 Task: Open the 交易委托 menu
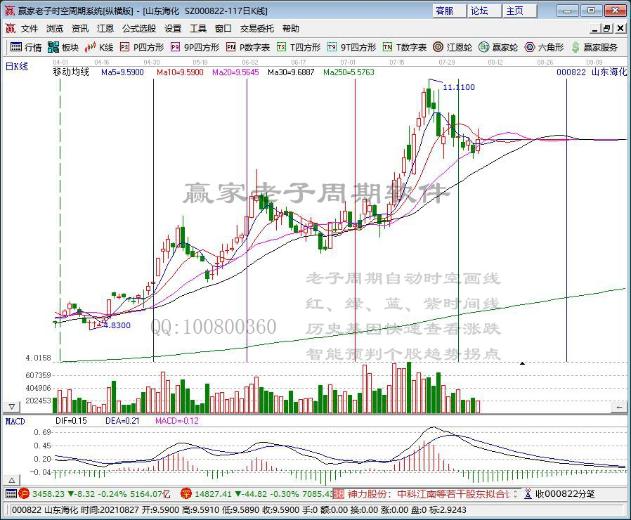pyautogui.click(x=257, y=29)
